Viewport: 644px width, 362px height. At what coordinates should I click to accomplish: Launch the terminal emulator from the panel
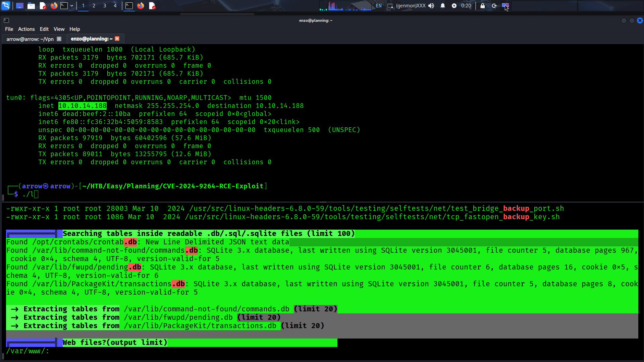64,6
